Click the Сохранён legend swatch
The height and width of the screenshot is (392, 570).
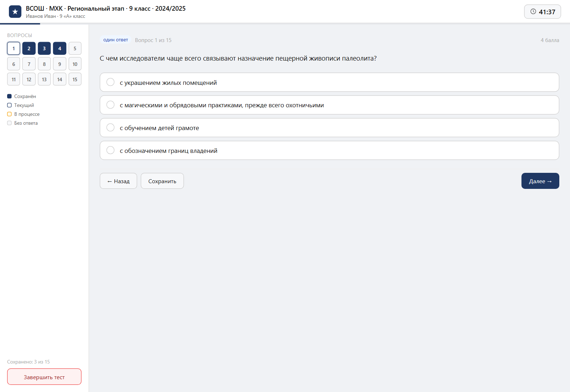pos(9,96)
